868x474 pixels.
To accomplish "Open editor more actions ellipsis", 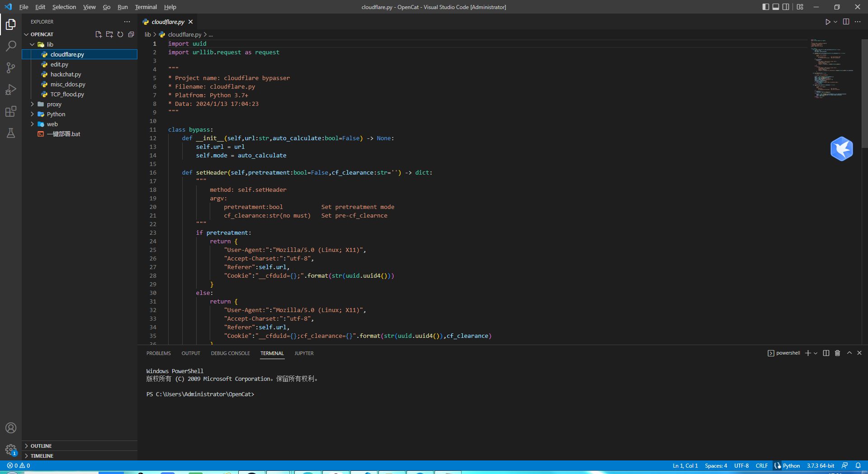I will (858, 22).
